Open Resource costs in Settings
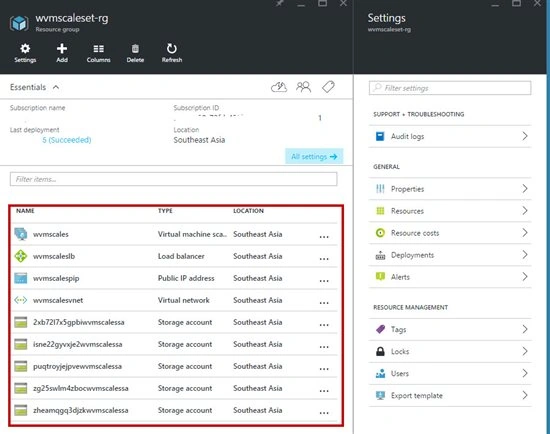 click(450, 233)
